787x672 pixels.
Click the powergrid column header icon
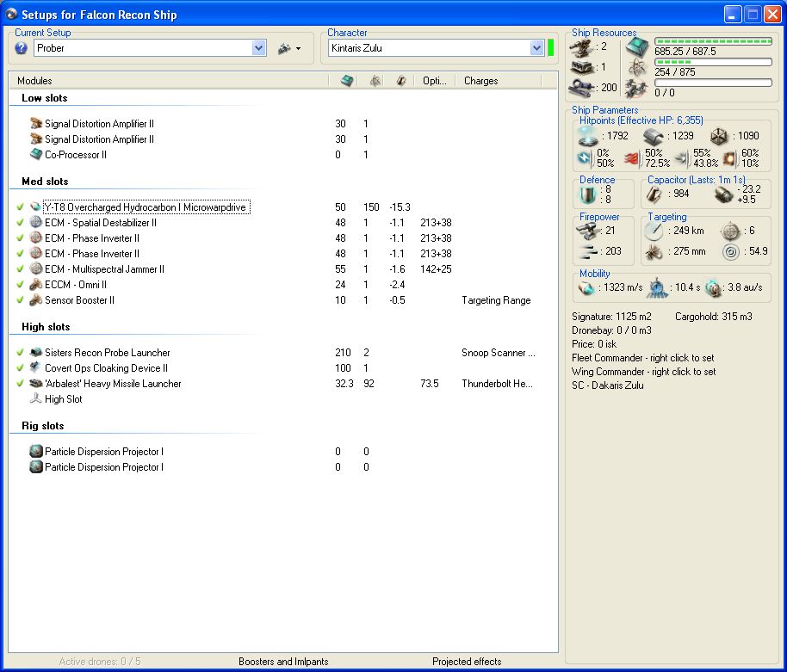[375, 80]
